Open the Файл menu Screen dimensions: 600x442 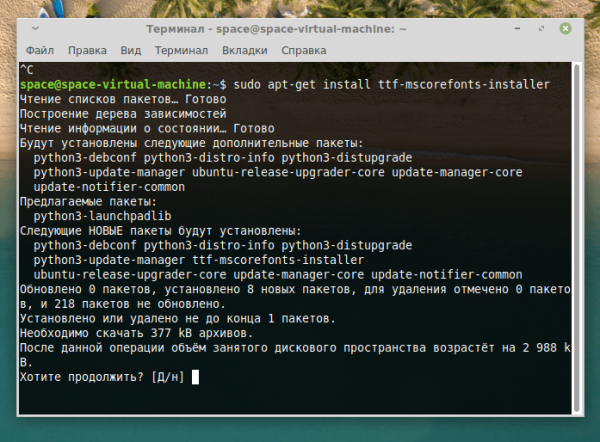tap(40, 51)
